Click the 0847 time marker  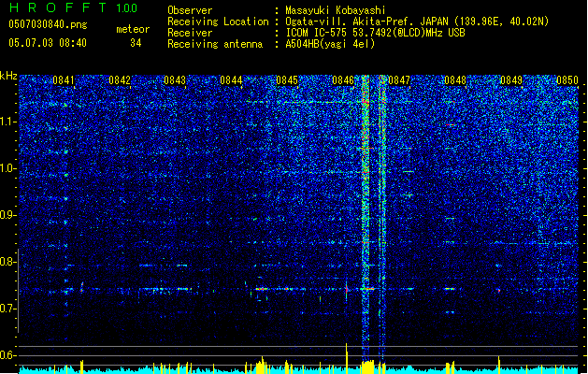click(x=399, y=80)
